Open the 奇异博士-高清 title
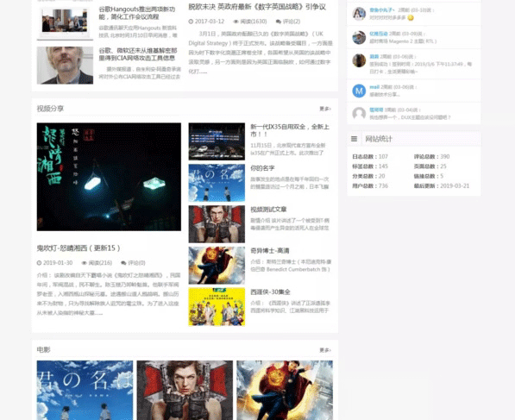The width and height of the screenshot is (515, 420). (x=270, y=251)
